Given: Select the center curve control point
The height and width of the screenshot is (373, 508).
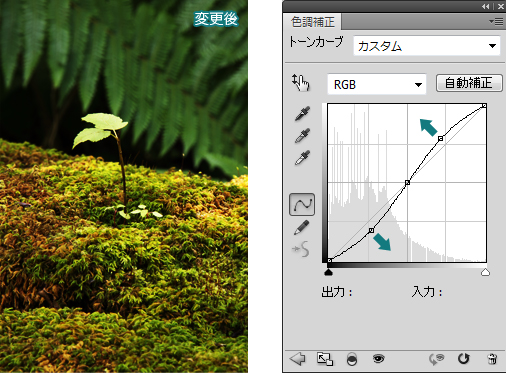Looking at the screenshot, I should coord(407,183).
